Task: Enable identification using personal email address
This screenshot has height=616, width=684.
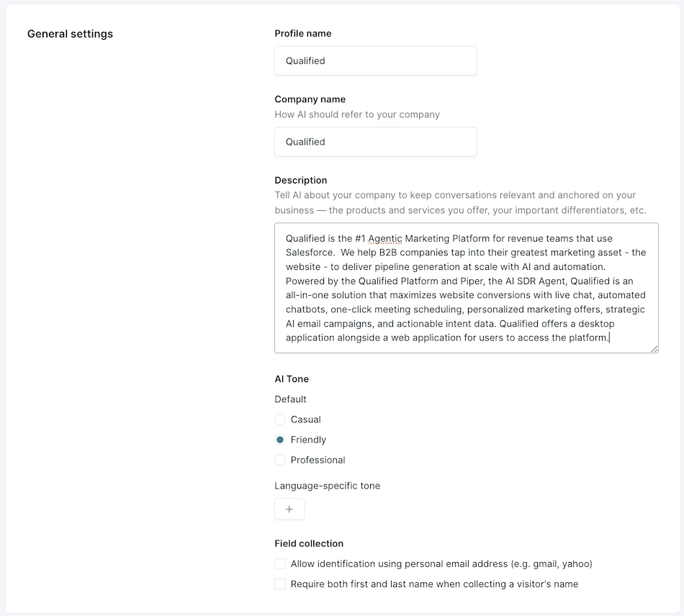Action: pos(280,563)
